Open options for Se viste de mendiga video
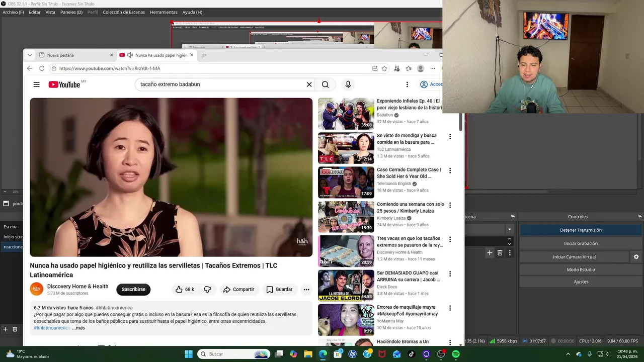Screen dimensions: 644x362 pyautogui.click(x=450, y=136)
